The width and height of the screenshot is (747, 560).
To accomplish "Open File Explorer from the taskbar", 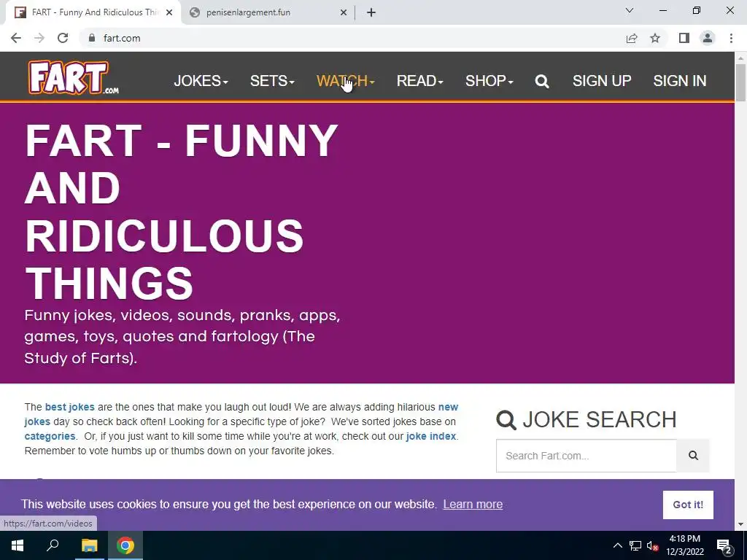I will tap(89, 545).
